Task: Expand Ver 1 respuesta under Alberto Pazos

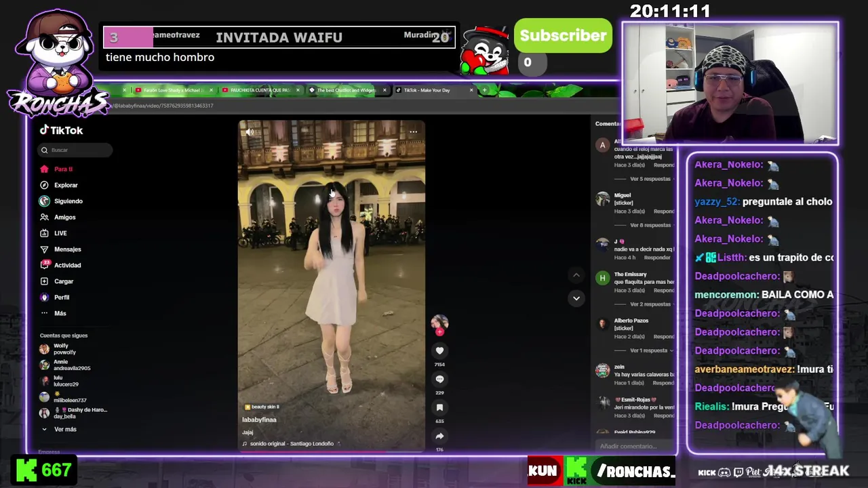Action: (650, 350)
